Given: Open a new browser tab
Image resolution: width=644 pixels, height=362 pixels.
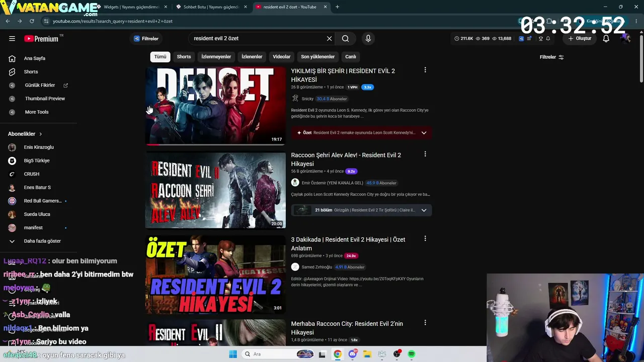Looking at the screenshot, I should [337, 7].
